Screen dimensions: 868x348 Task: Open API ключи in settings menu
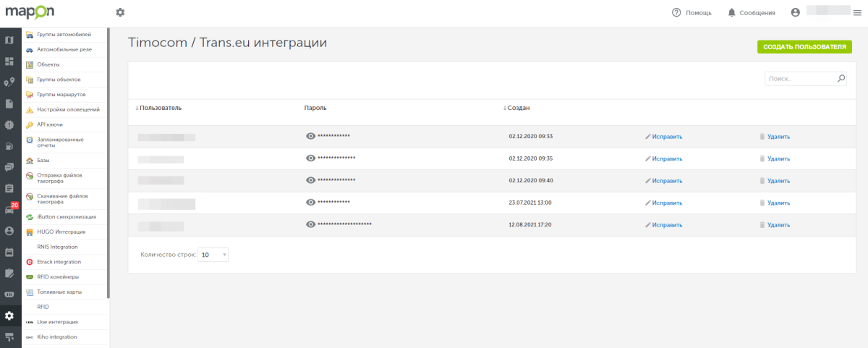tap(50, 124)
